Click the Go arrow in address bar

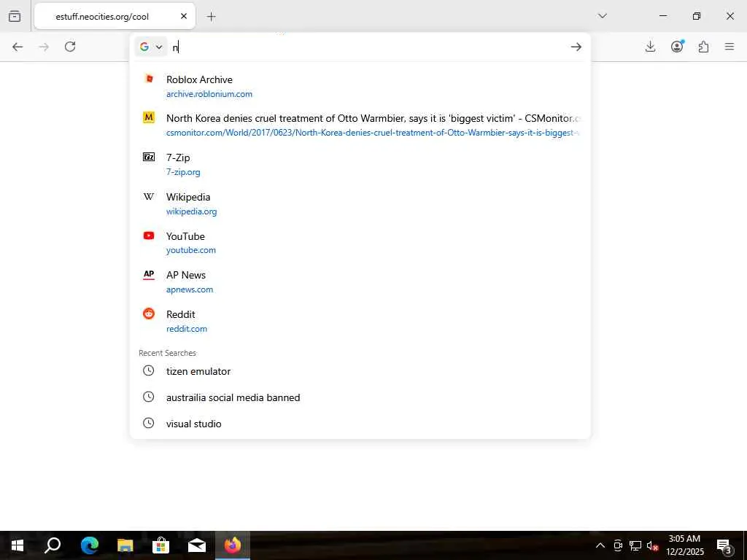pyautogui.click(x=576, y=47)
